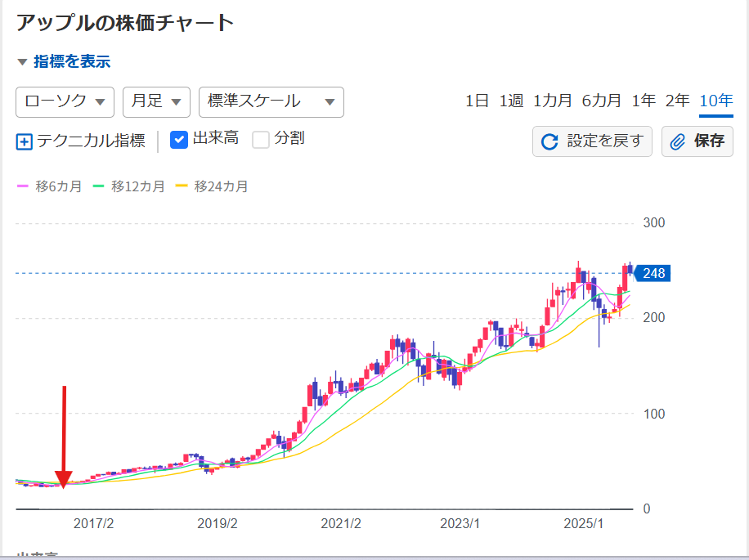Enable the 分割 checkbox
Image resolution: width=749 pixels, height=560 pixels.
[261, 140]
